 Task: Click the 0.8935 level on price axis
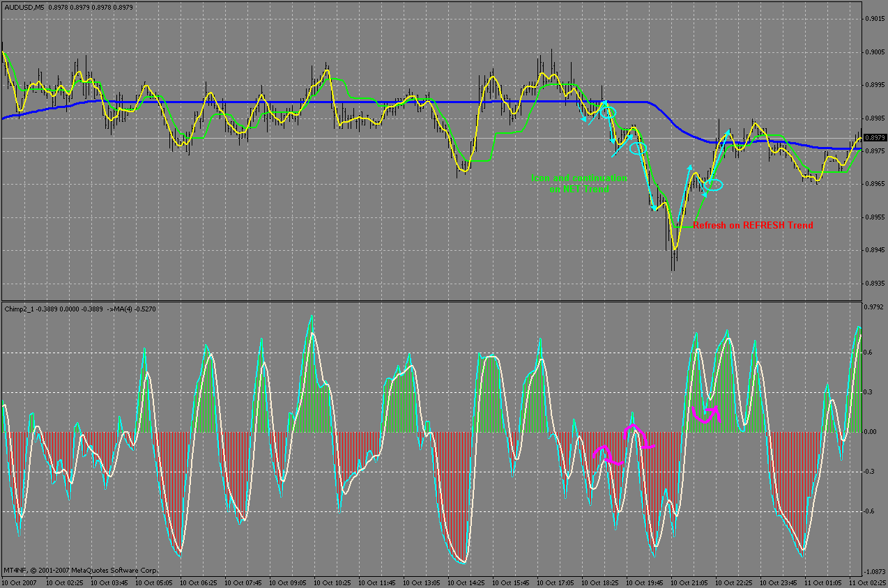[874, 284]
